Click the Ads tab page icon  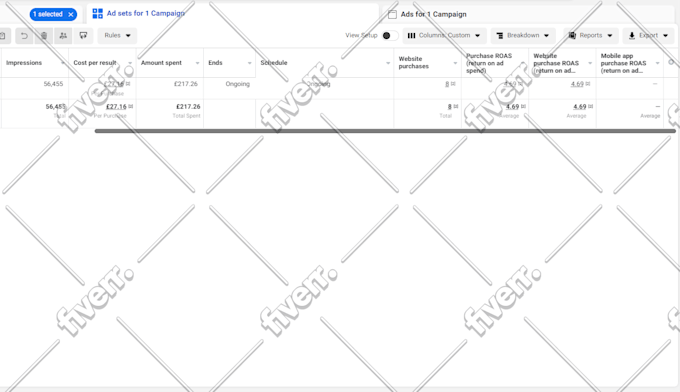pos(392,14)
